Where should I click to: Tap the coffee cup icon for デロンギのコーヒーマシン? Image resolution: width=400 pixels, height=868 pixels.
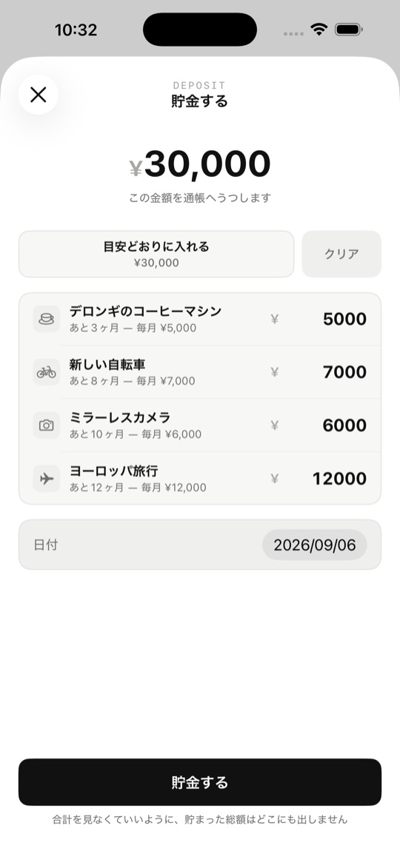pos(47,319)
